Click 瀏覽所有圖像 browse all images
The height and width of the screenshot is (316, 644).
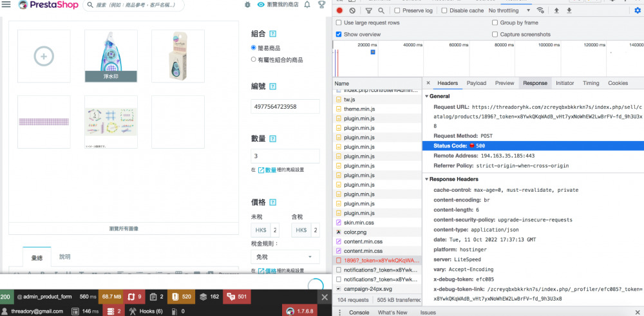(124, 228)
